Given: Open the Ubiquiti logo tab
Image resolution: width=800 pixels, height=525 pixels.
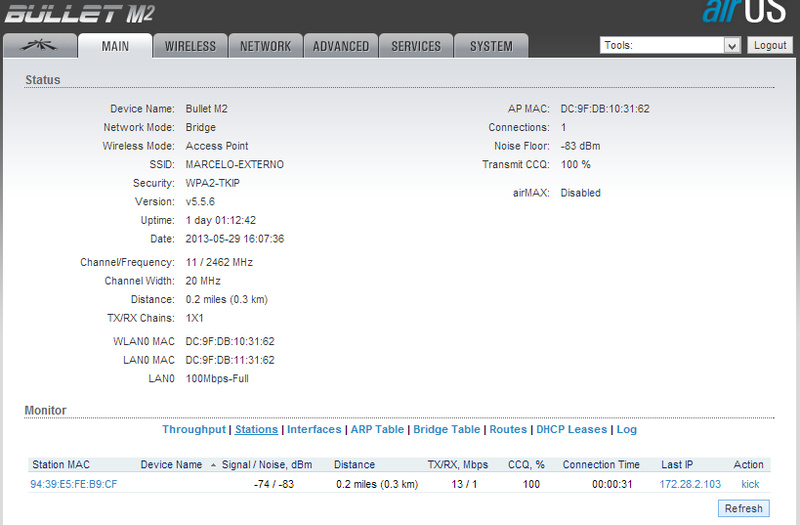Looking at the screenshot, I should click(40, 46).
